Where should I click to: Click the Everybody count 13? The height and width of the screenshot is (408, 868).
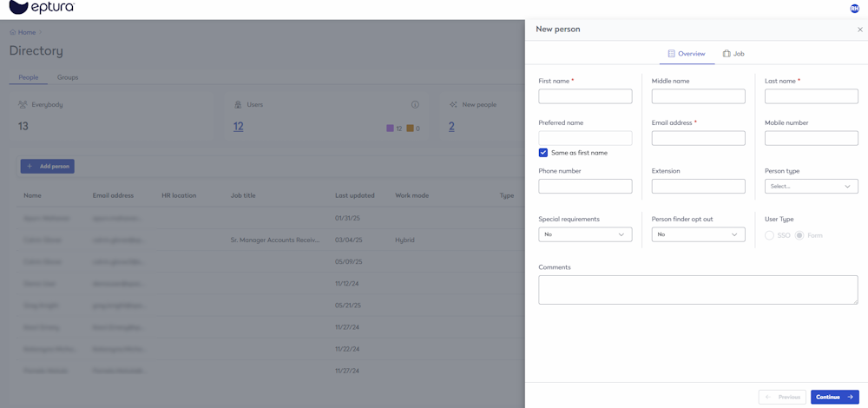tap(23, 126)
